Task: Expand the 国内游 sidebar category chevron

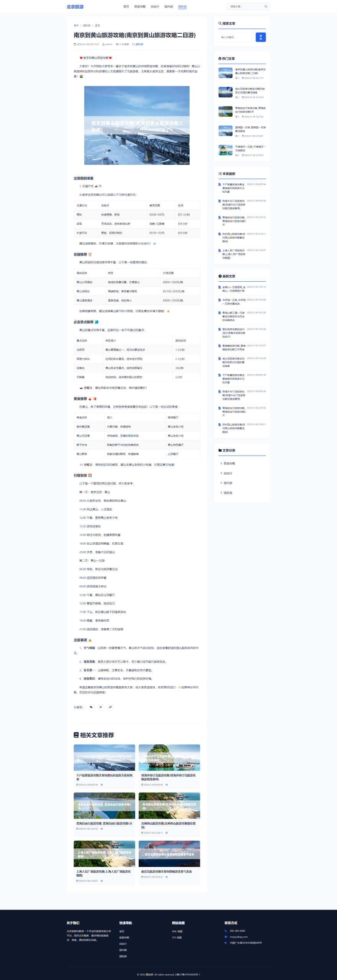Action: [x=221, y=483]
